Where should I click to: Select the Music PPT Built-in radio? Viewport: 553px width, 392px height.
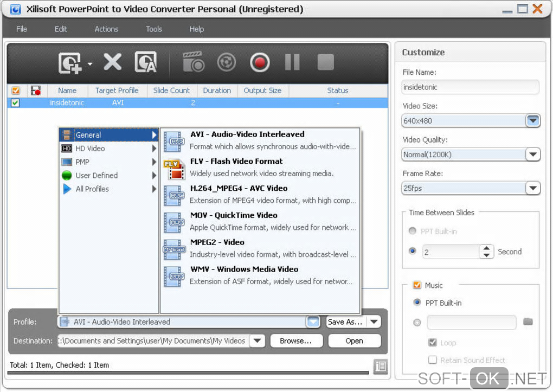pos(417,303)
